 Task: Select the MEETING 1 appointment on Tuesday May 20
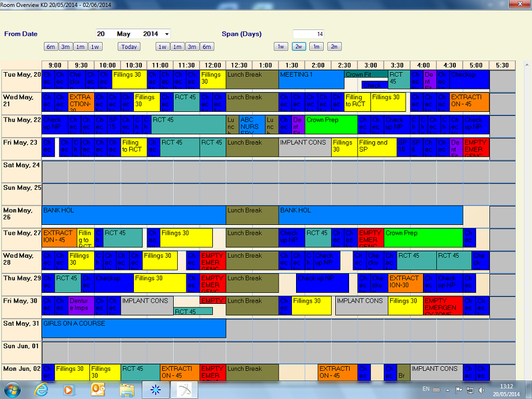pyautogui.click(x=312, y=79)
